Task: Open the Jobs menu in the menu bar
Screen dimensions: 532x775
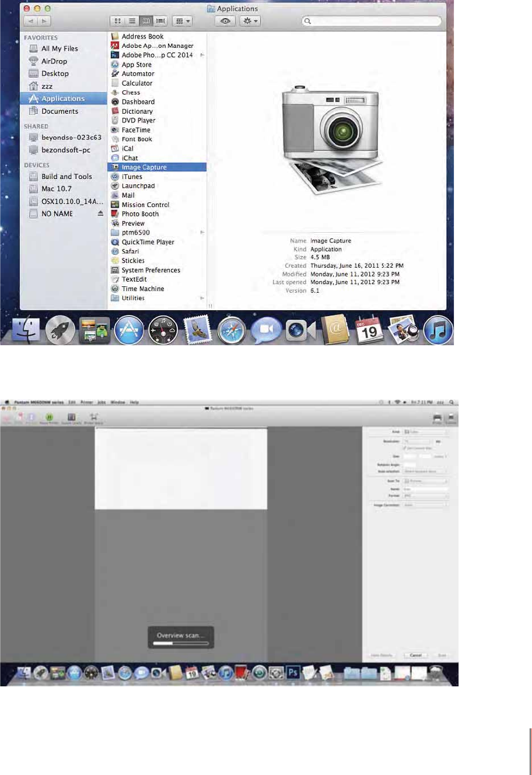Action: pos(101,402)
